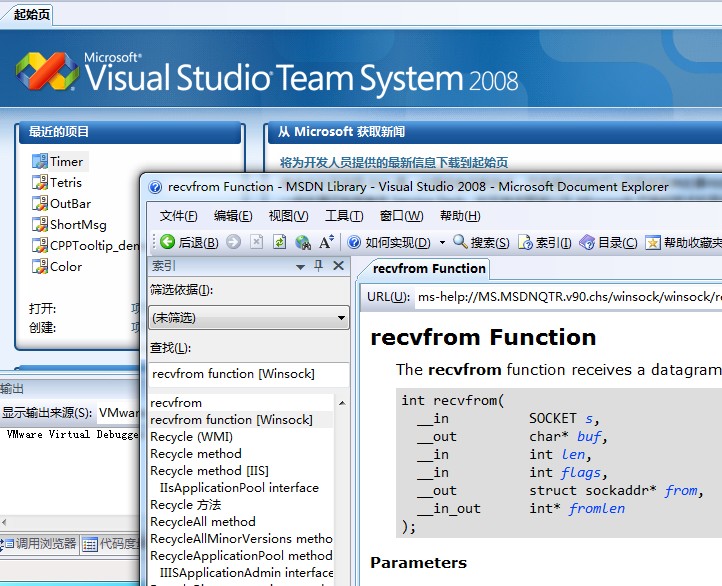
Task: Open the Color recent project
Action: click(x=66, y=267)
